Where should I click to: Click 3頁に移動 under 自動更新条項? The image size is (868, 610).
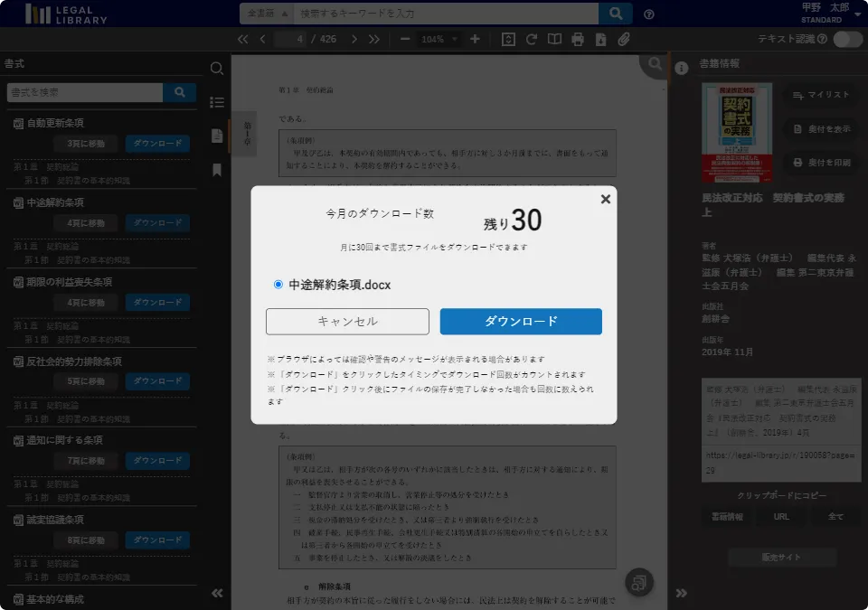click(x=86, y=144)
